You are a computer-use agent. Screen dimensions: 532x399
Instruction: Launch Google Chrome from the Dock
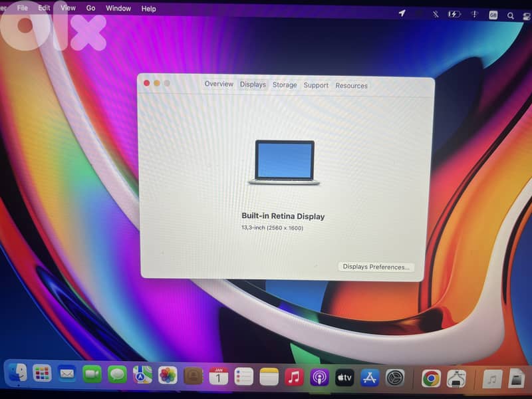431,378
